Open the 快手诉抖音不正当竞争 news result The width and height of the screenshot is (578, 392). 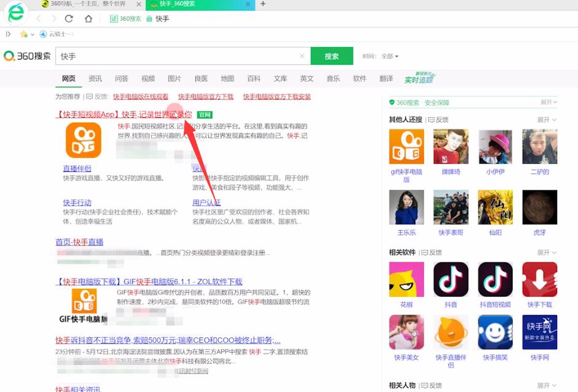click(x=168, y=340)
